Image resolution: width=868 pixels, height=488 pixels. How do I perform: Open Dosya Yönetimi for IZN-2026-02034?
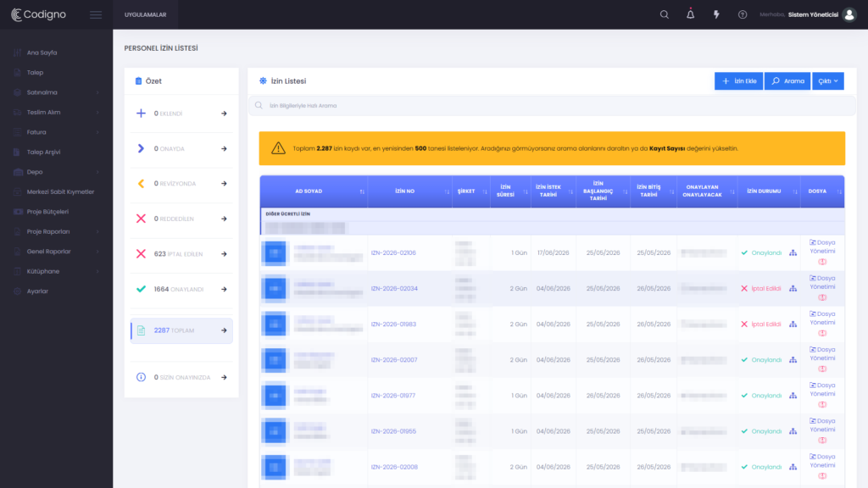coord(822,283)
